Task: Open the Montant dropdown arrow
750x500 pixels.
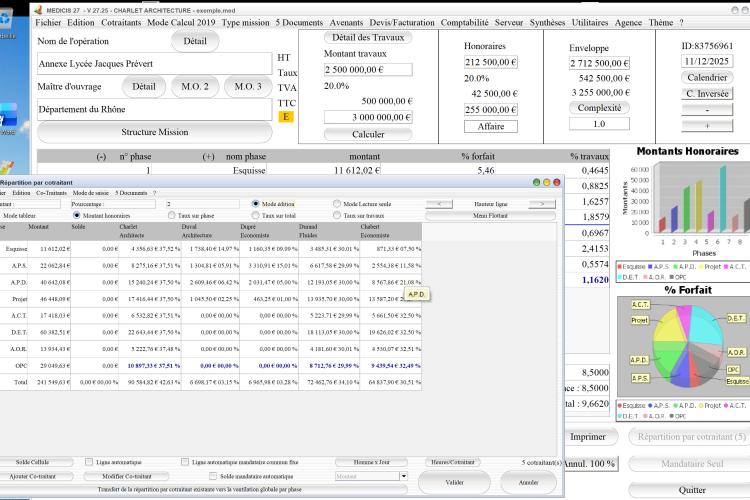Action: 404,476
